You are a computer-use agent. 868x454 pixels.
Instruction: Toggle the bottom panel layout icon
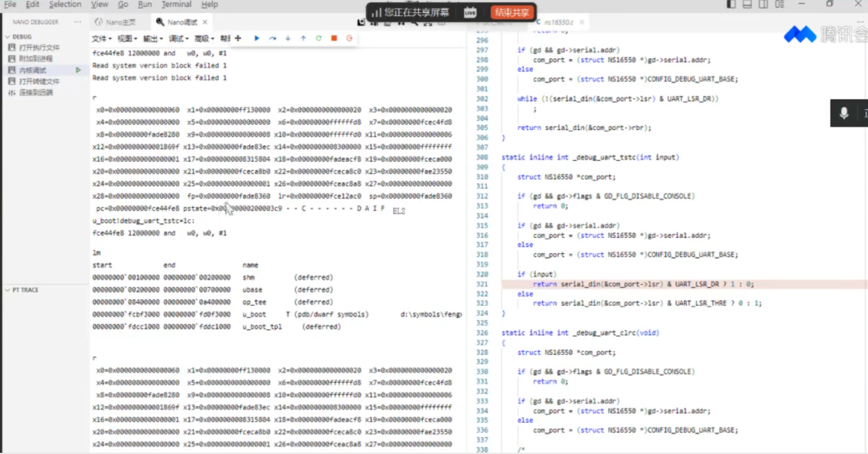747,4
